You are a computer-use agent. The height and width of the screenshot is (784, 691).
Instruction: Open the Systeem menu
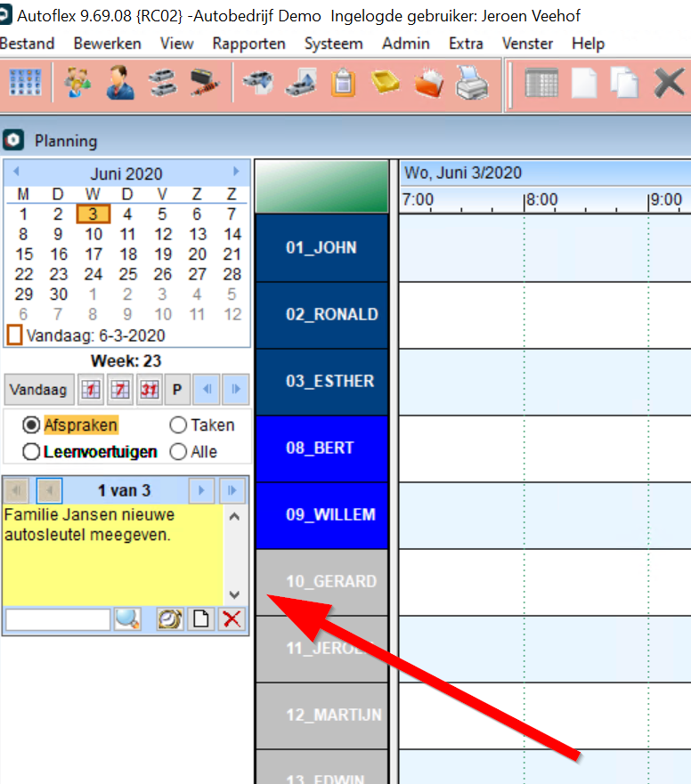pyautogui.click(x=334, y=44)
